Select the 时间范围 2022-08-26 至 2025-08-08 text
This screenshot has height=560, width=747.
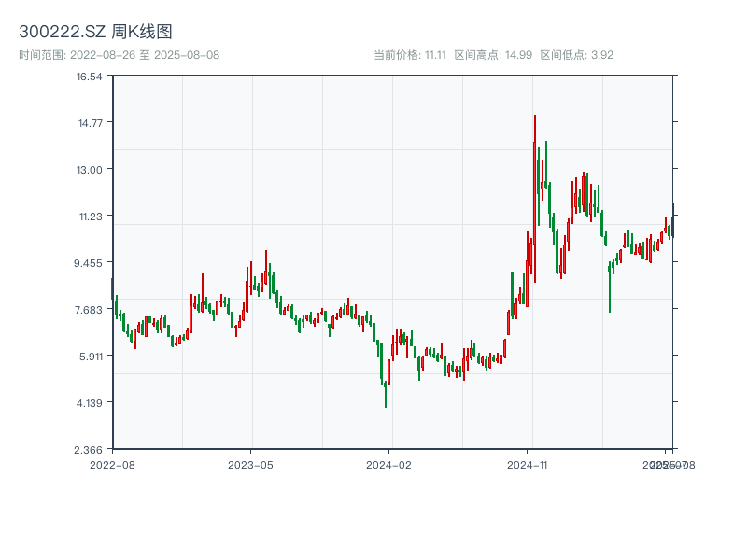(x=120, y=55)
